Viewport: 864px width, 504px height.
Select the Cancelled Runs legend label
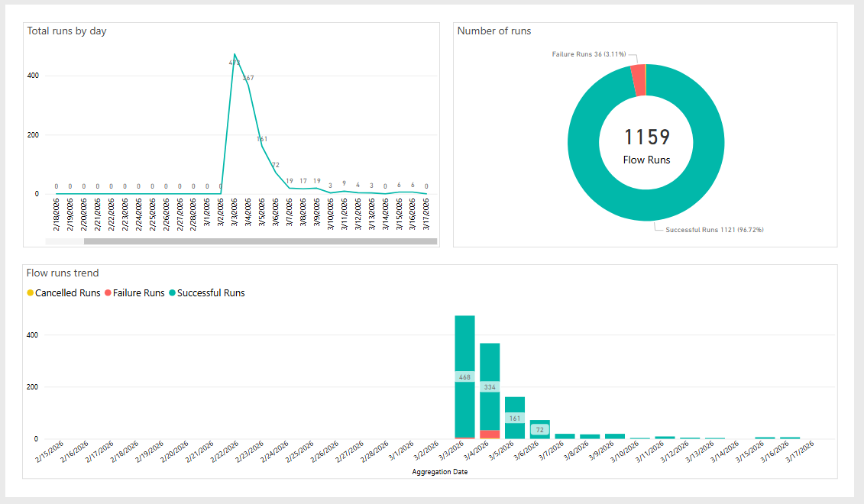[x=68, y=293]
